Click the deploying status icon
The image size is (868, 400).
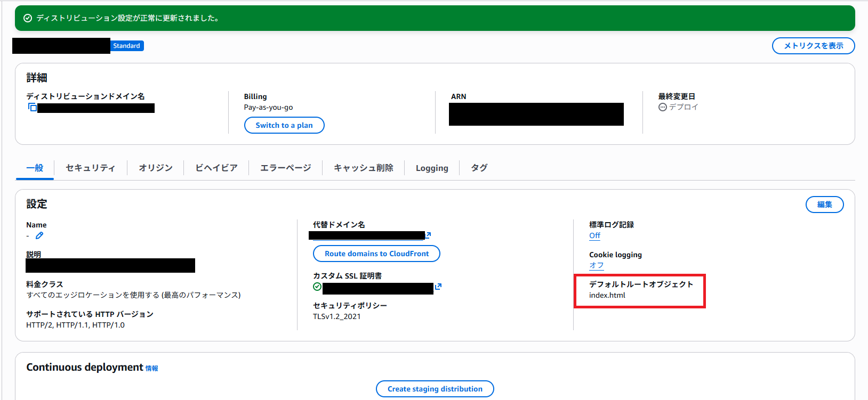click(663, 107)
